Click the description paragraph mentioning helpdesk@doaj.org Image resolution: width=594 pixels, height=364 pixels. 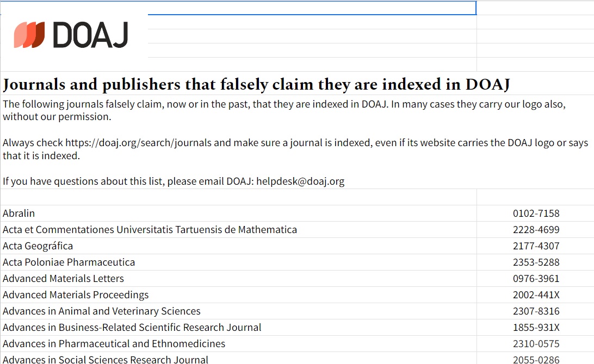tap(294, 142)
